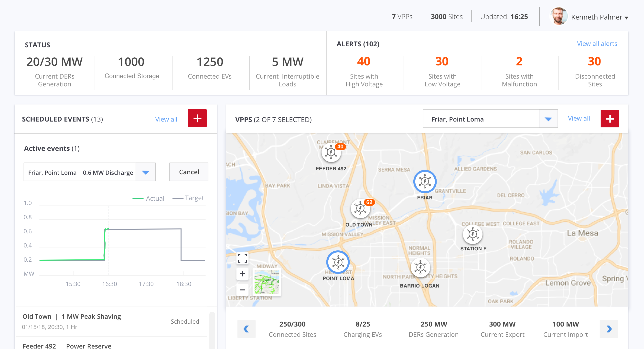View all alerts

597,43
